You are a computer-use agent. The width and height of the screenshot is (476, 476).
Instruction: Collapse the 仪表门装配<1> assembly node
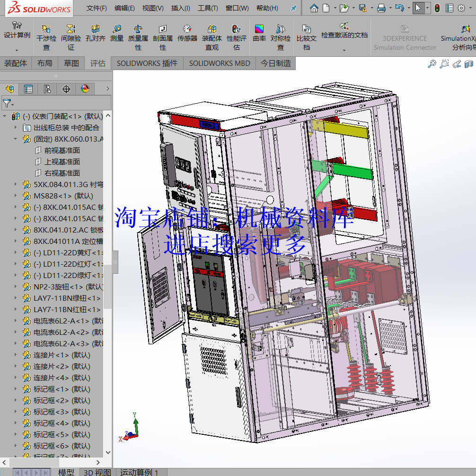pyautogui.click(x=4, y=116)
